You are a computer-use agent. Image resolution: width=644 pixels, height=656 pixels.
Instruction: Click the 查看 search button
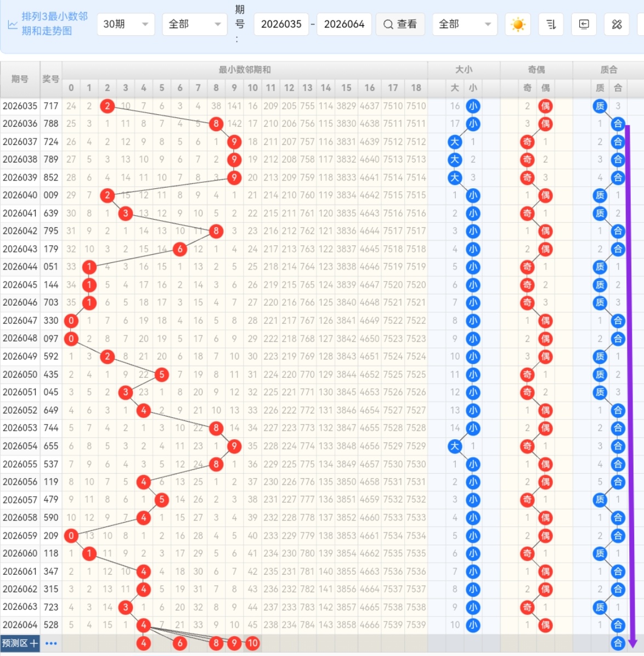click(400, 25)
